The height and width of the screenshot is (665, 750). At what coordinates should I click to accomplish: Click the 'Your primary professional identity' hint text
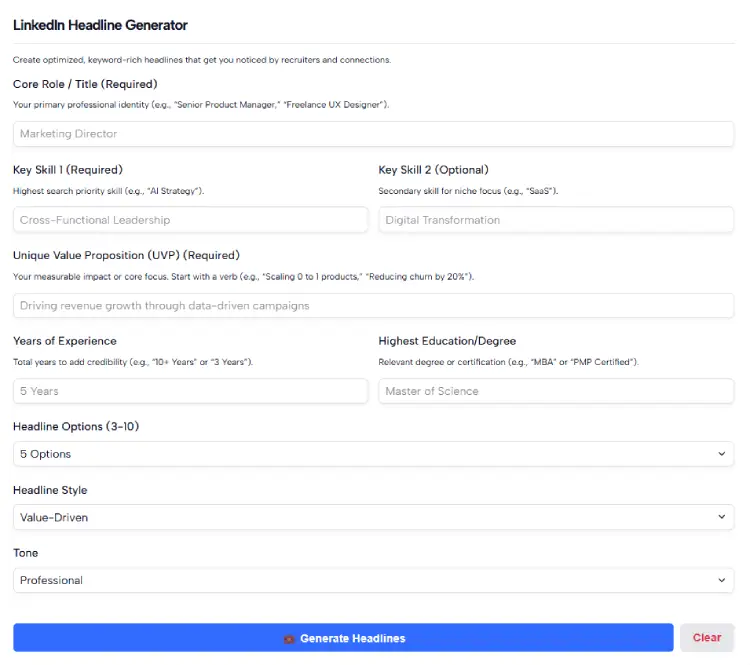(201, 105)
